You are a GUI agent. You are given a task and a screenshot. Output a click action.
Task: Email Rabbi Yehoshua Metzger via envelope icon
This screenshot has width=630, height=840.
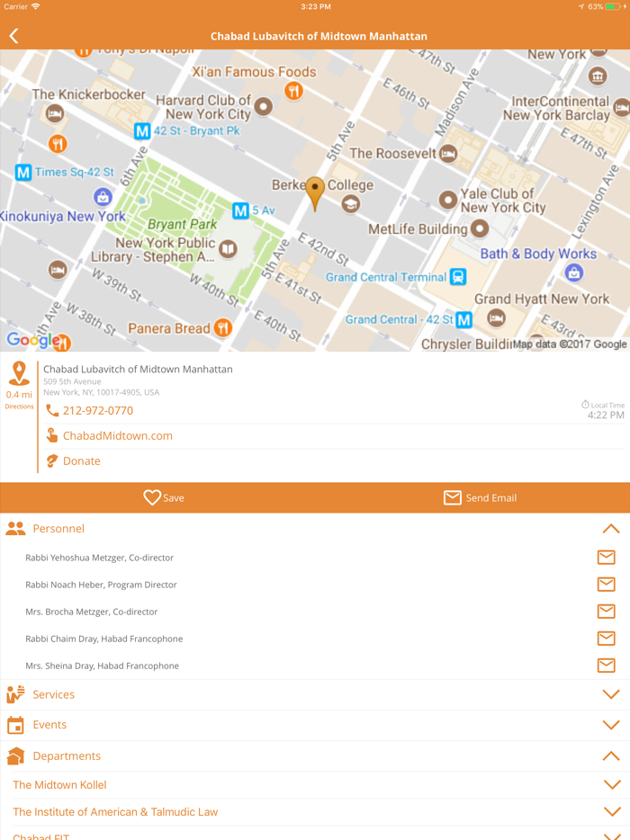pos(607,557)
